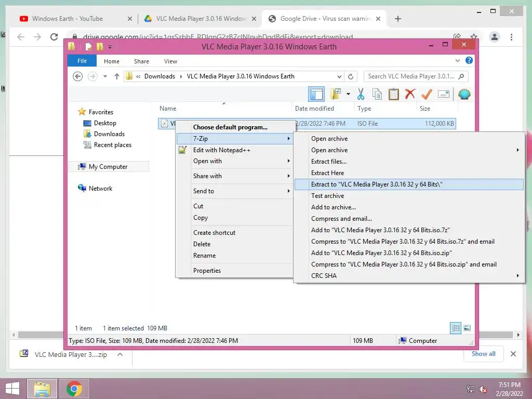Select Extract to "VLC Media Player 3.0.16 32 y 64 Bits\"

point(409,184)
